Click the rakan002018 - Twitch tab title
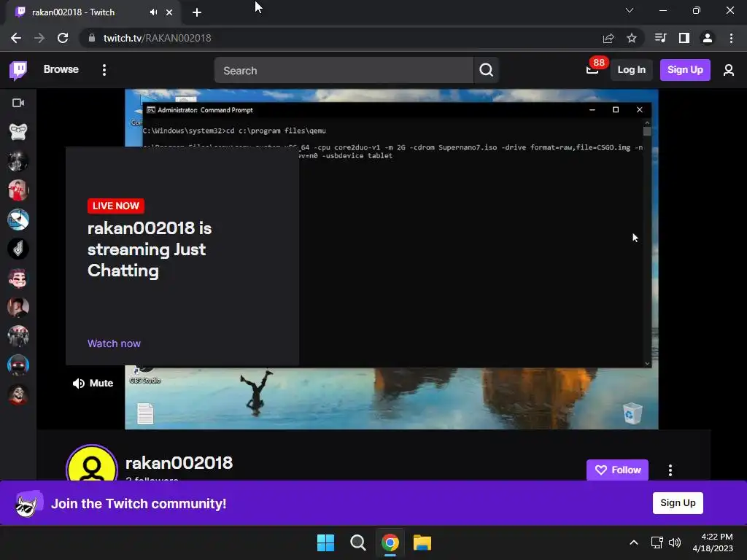Screen dimensions: 747x560 [x=74, y=12]
